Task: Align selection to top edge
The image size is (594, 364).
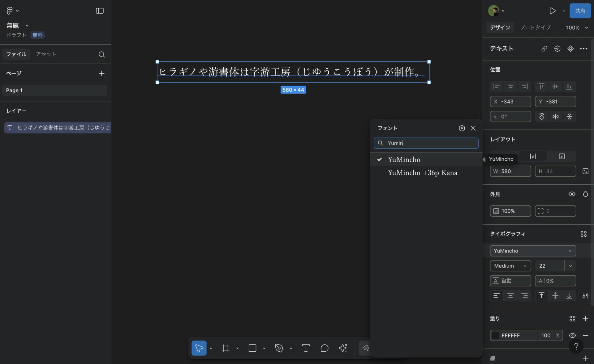Action: (x=541, y=87)
